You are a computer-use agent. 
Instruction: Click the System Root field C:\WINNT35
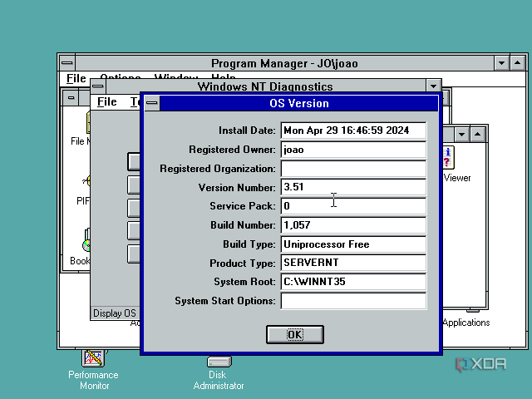(x=353, y=282)
